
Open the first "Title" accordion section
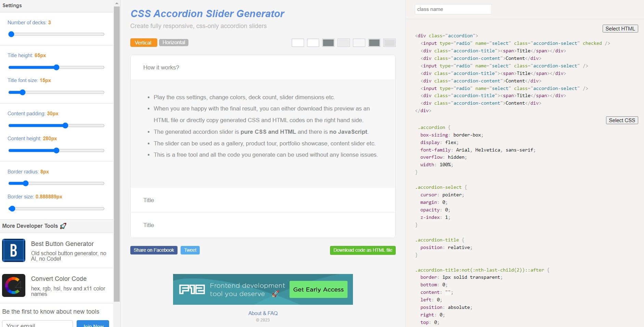click(x=263, y=200)
